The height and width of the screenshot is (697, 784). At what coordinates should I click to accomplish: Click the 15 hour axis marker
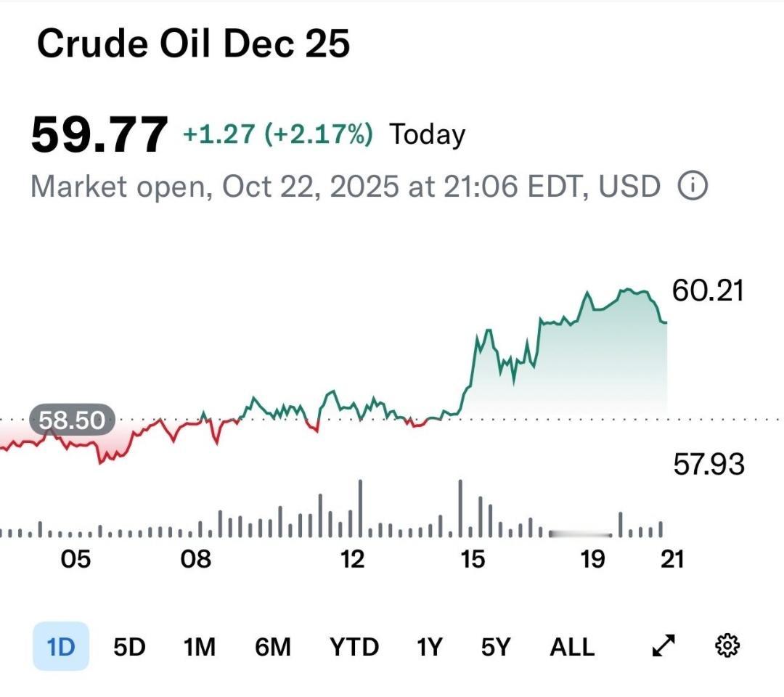tap(473, 559)
